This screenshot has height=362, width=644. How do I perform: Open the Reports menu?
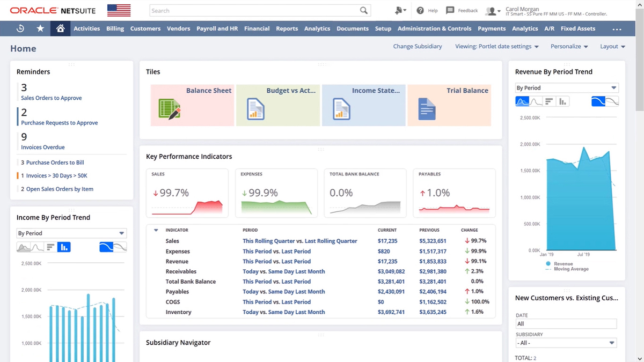coord(287,28)
